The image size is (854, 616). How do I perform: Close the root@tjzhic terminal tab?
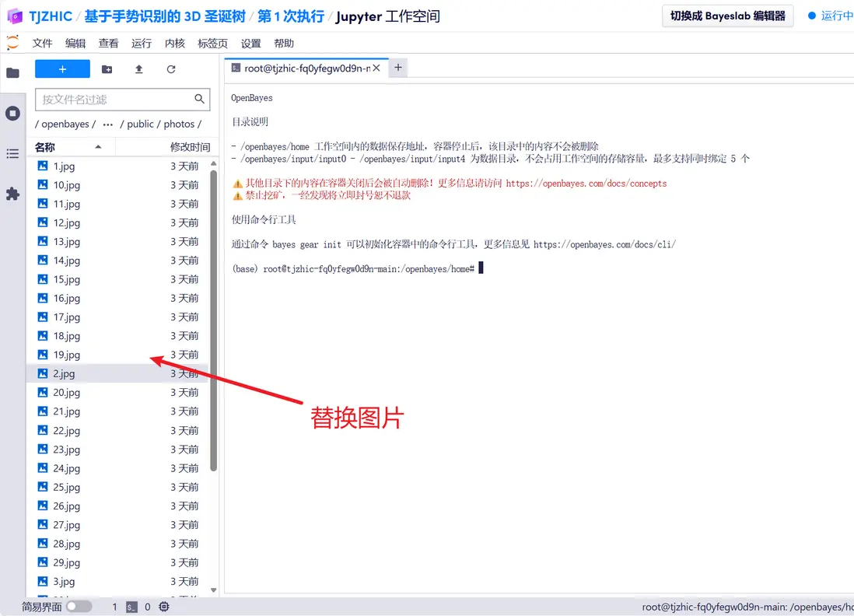tap(376, 68)
